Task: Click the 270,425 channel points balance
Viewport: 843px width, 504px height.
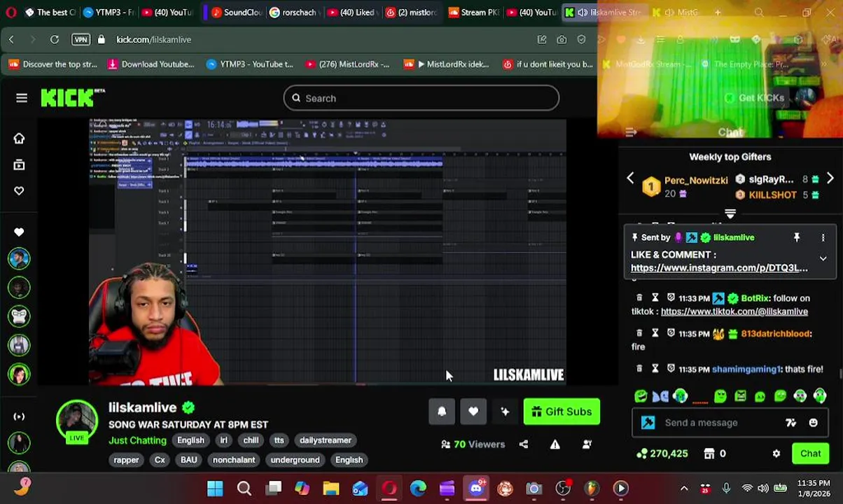Action: point(662,454)
